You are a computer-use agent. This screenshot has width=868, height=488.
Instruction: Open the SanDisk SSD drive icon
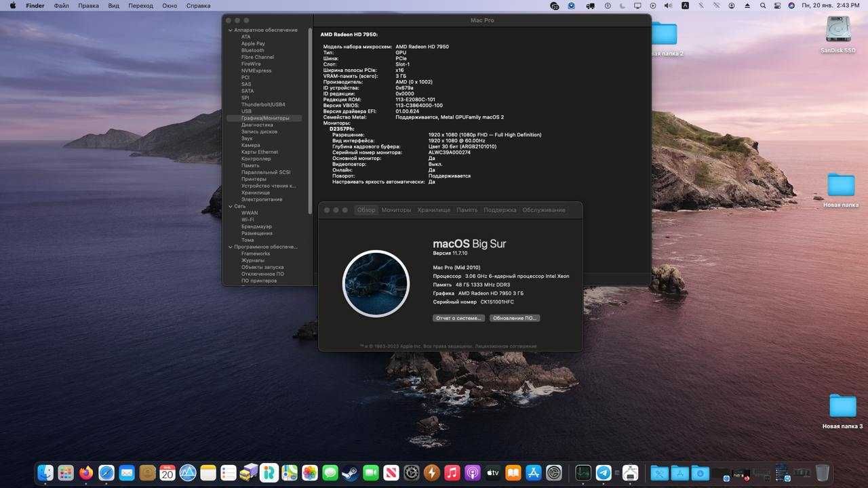click(838, 29)
